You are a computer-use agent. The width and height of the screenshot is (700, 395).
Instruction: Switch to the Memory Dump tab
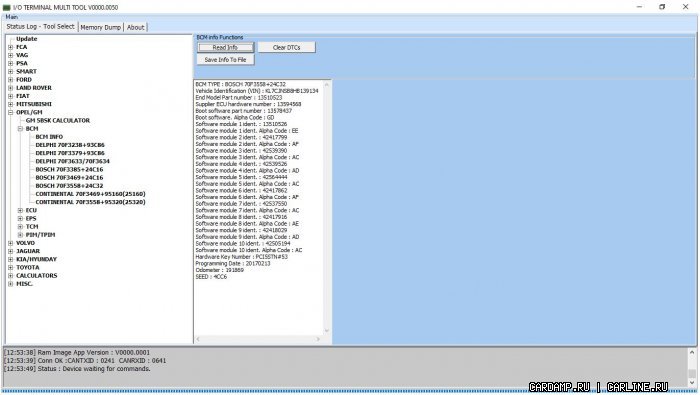tap(100, 27)
